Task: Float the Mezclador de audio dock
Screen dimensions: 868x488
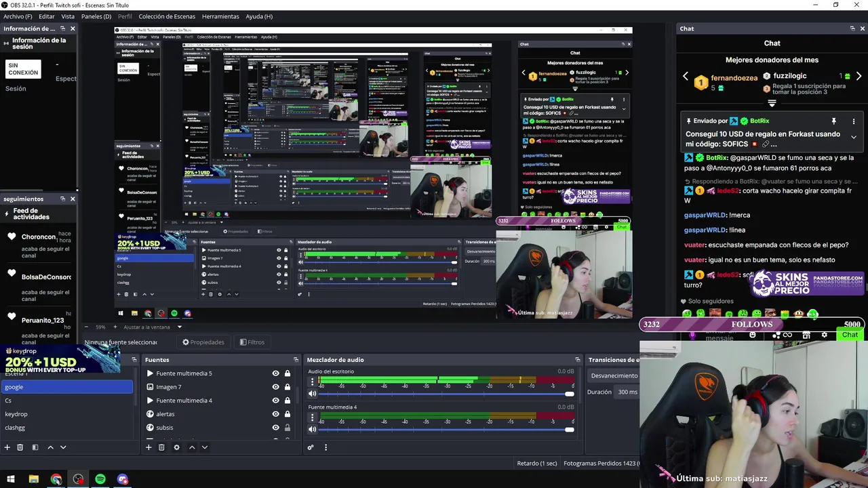Action: (578, 360)
